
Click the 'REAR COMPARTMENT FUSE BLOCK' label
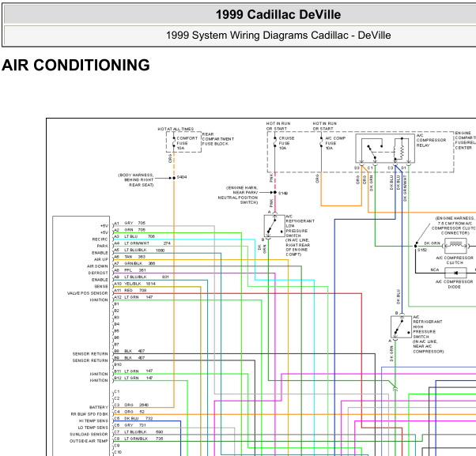pyautogui.click(x=218, y=139)
